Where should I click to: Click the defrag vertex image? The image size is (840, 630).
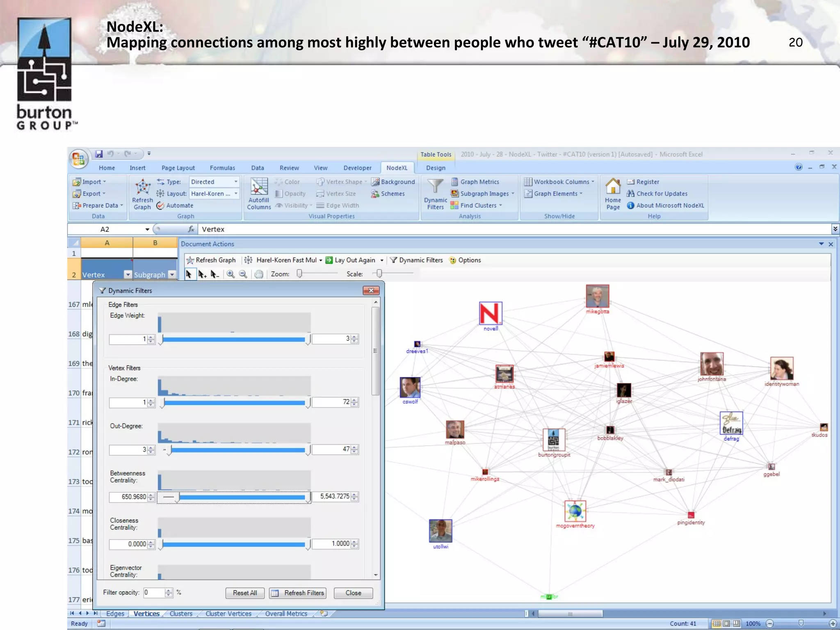pos(731,423)
